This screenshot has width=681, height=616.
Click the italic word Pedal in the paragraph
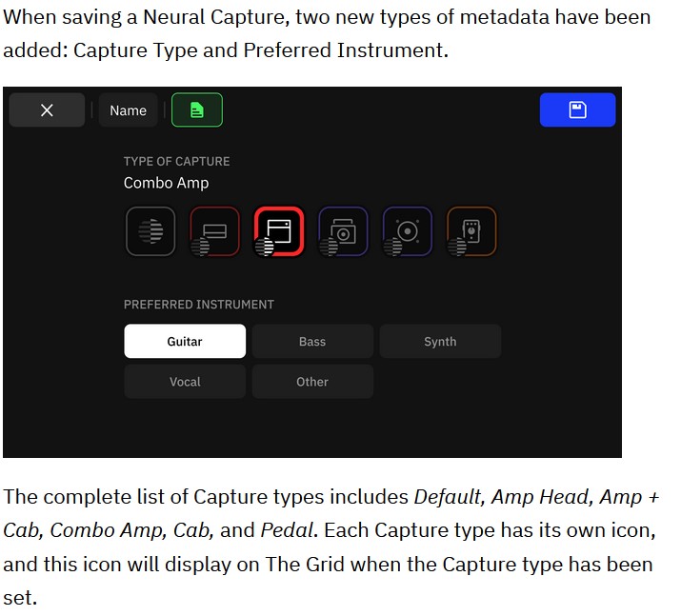[x=287, y=530]
